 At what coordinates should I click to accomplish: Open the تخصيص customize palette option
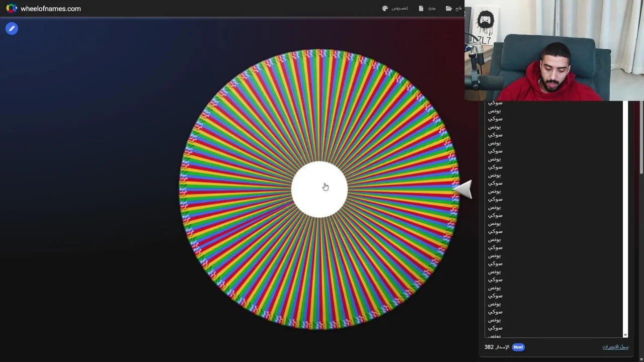point(395,9)
